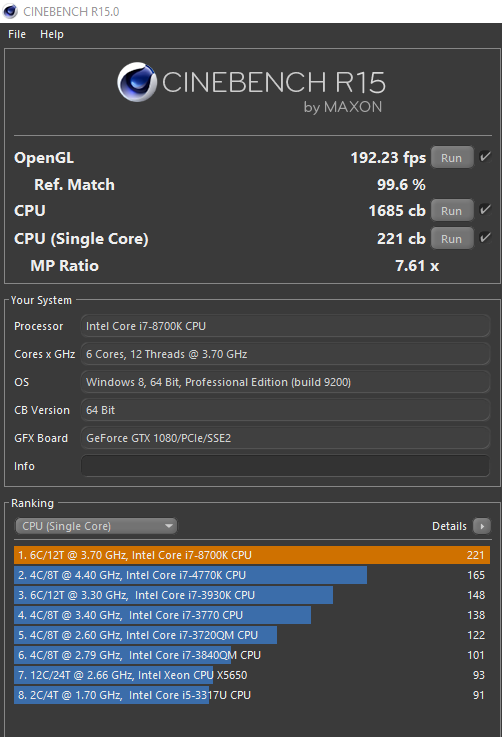Click the Cinebench R15 sphere logo

click(x=137, y=82)
